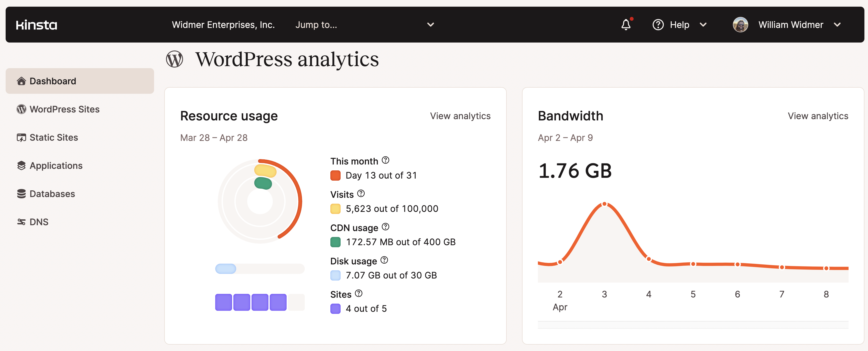Open View analytics in Resource usage card
Screen dimensions: 868x351
(x=460, y=116)
